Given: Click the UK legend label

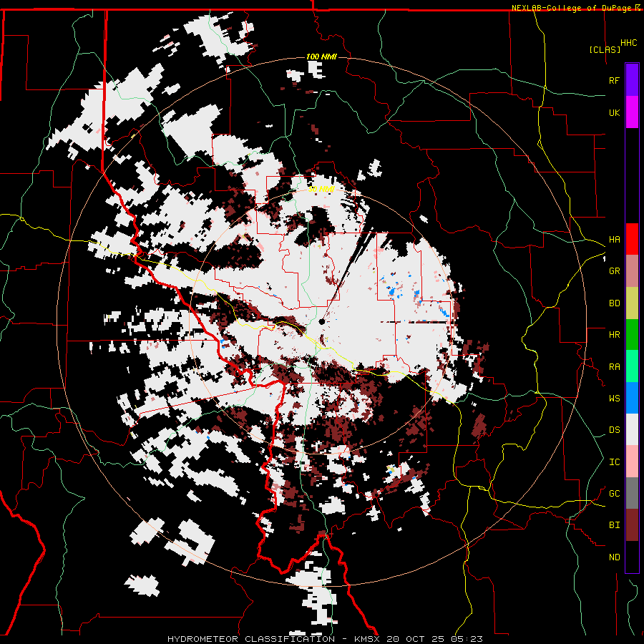Looking at the screenshot, I should 614,112.
